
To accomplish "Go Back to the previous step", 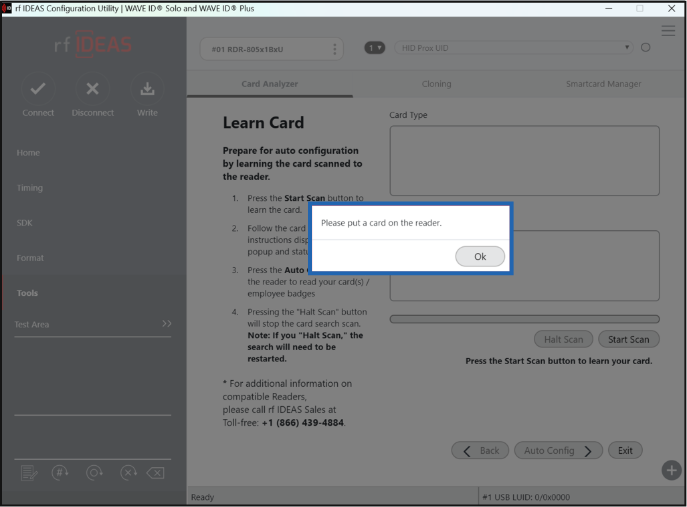I will [x=480, y=450].
